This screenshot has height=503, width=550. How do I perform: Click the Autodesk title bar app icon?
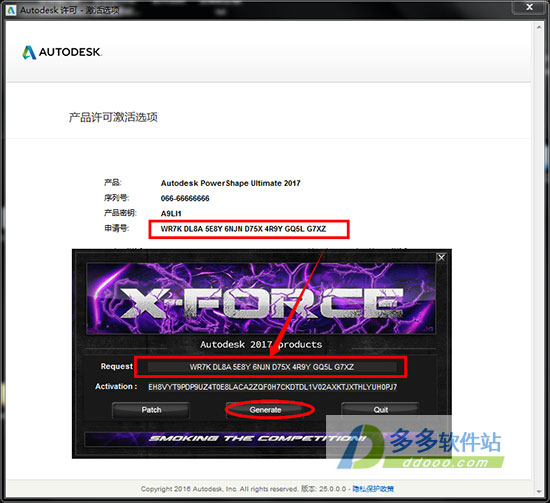[11, 10]
